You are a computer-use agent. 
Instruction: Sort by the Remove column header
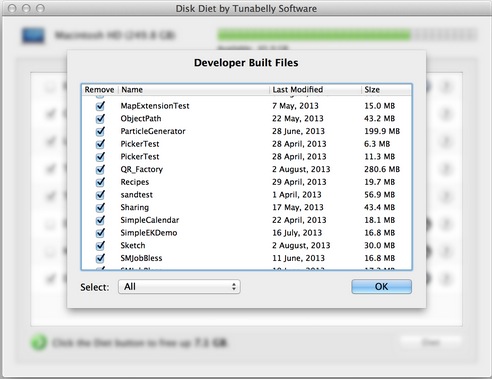coord(99,90)
